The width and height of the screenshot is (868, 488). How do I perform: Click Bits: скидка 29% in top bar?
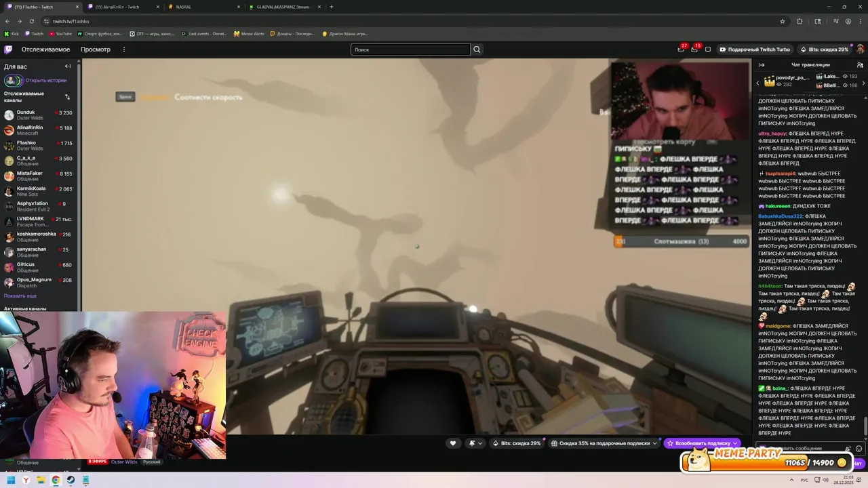coord(824,49)
